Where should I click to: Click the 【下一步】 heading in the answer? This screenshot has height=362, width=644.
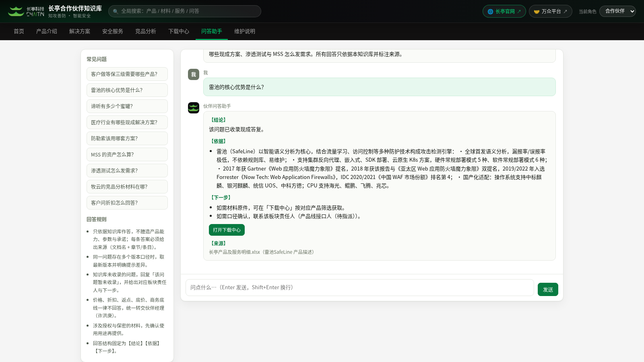221,197
